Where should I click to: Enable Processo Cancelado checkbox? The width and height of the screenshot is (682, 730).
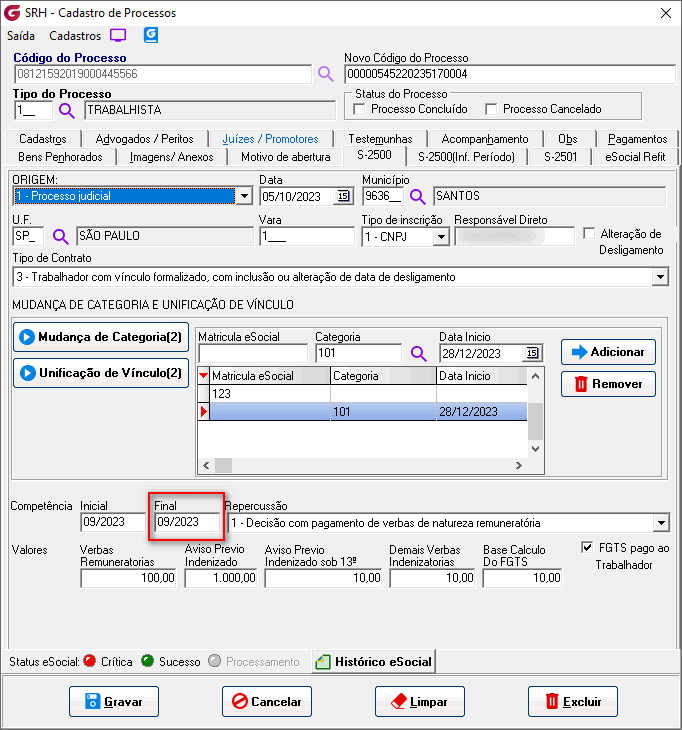coord(491,109)
